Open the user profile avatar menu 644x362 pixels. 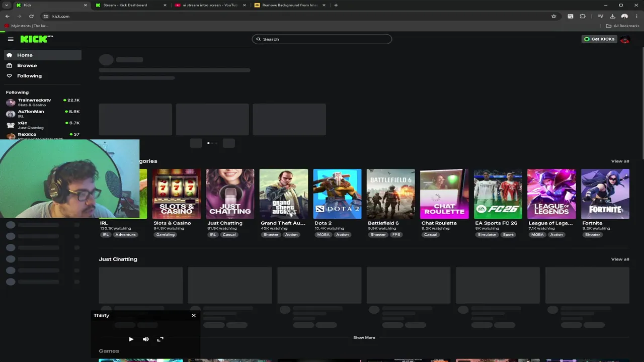[x=625, y=39]
